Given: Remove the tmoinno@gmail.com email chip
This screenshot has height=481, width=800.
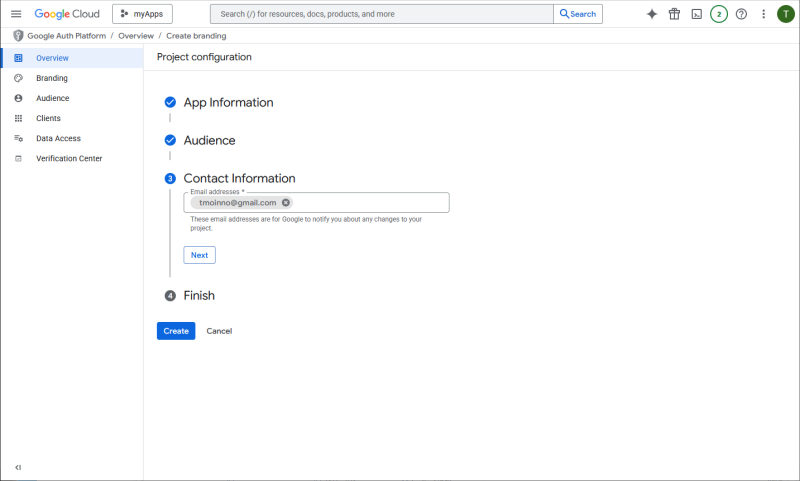Looking at the screenshot, I should click(x=286, y=202).
